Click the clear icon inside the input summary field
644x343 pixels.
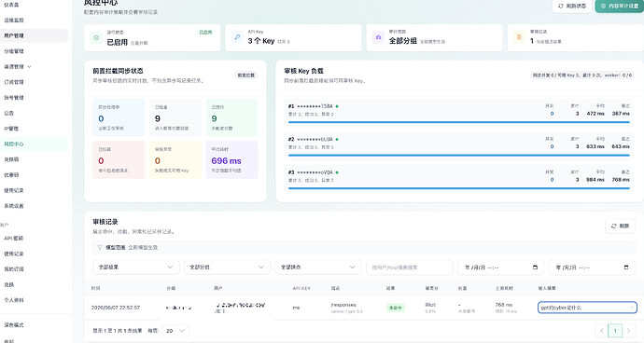(631, 308)
